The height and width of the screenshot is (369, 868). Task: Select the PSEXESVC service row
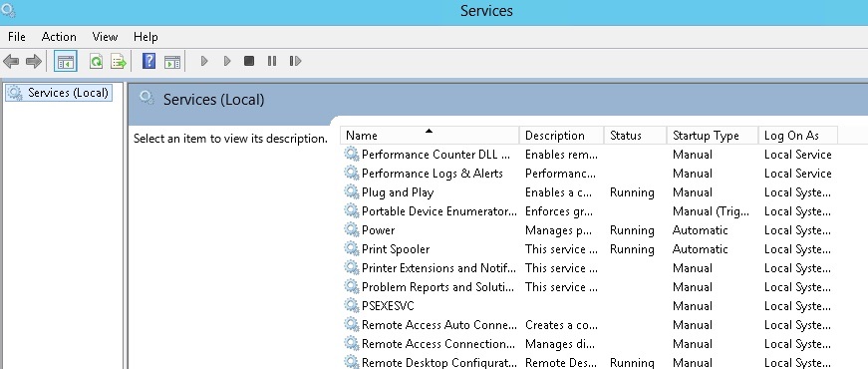[x=587, y=306]
